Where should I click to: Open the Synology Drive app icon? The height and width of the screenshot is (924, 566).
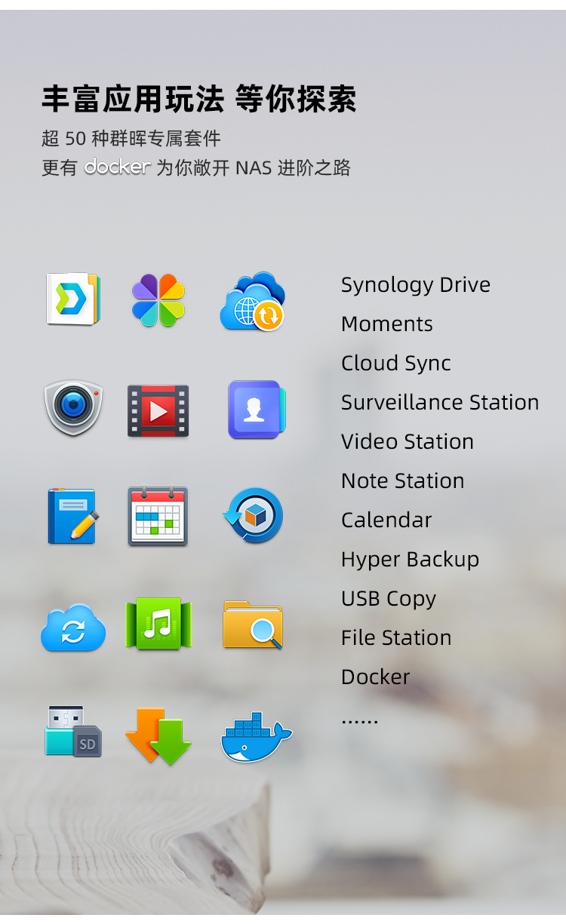point(73,299)
